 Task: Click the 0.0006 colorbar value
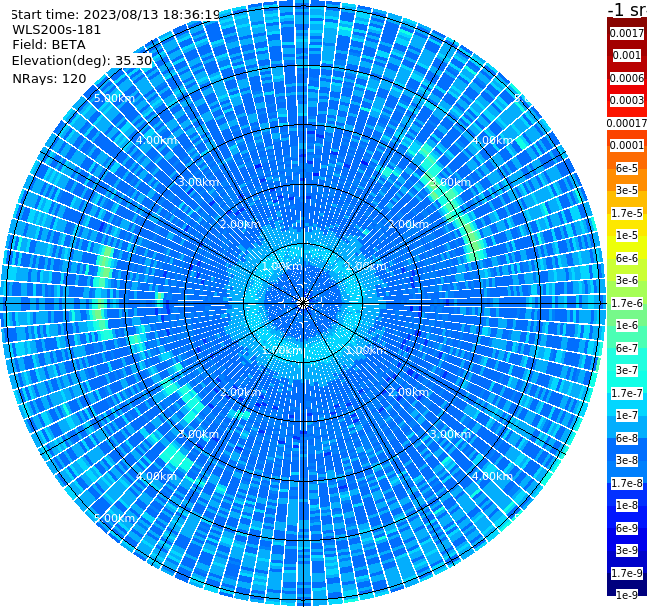point(627,78)
